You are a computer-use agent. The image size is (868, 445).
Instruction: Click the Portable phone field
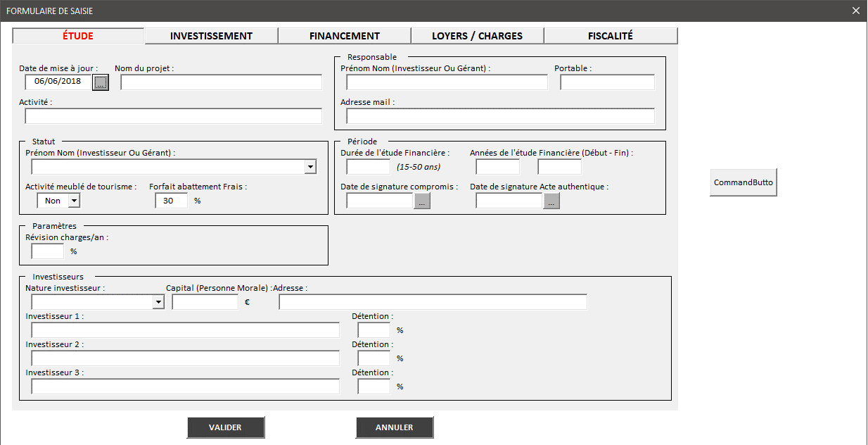607,82
